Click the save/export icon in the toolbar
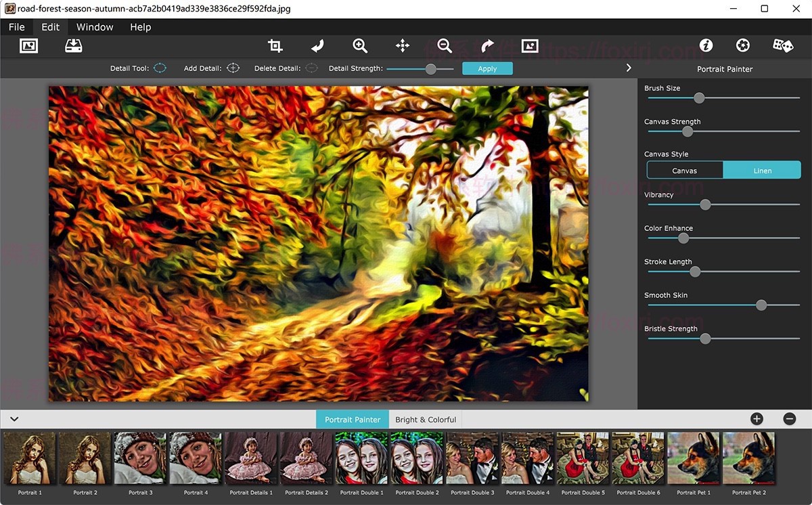Screen dimensions: 812x505 click(73, 45)
